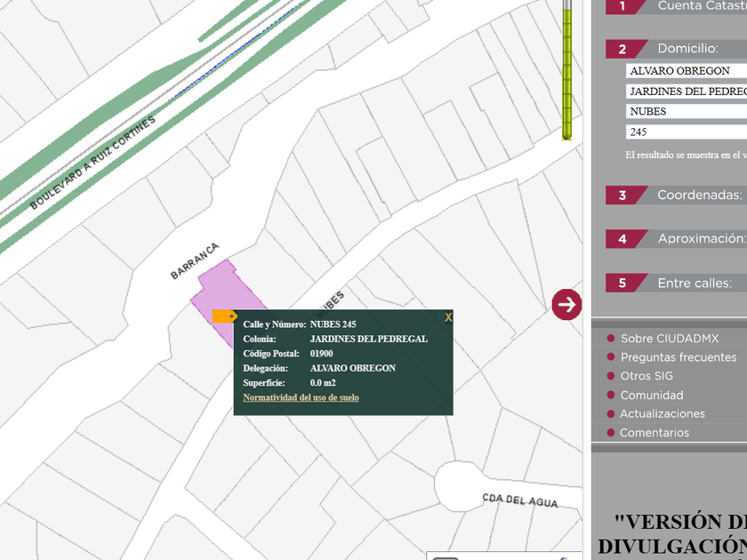Expand the Entre calles search section
This screenshot has width=747, height=560.
676,284
